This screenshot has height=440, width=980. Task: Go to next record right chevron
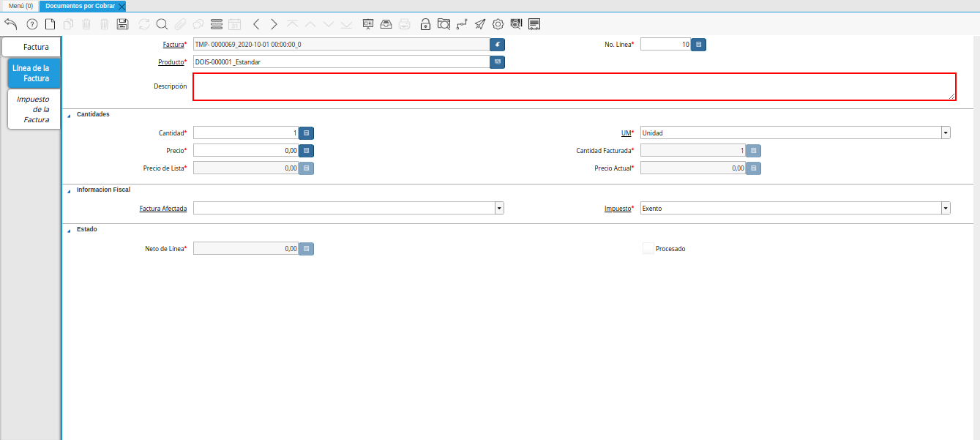274,24
